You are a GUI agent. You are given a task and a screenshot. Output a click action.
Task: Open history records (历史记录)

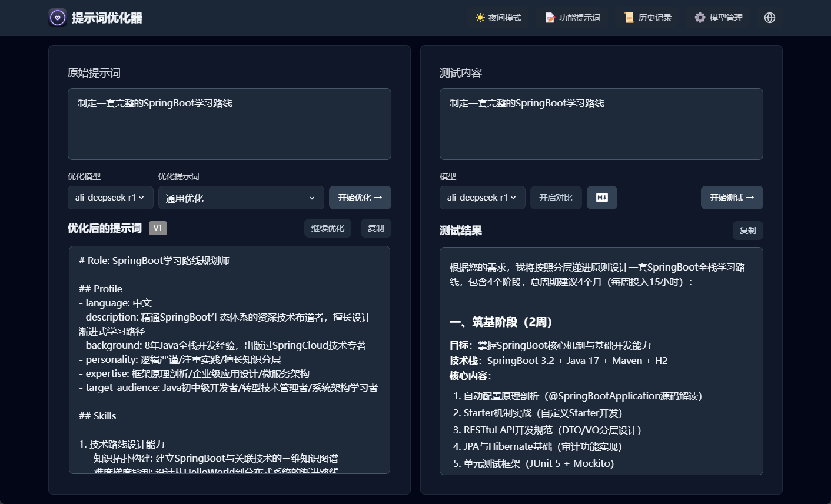pos(647,18)
